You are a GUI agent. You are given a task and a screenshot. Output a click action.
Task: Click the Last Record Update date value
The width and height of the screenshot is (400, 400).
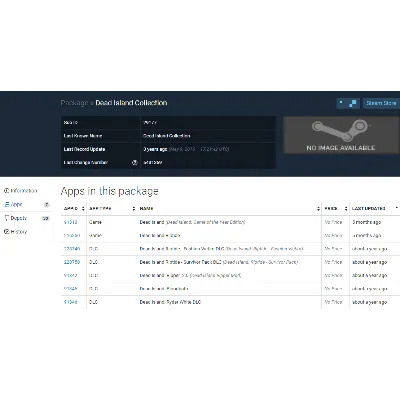coord(186,149)
